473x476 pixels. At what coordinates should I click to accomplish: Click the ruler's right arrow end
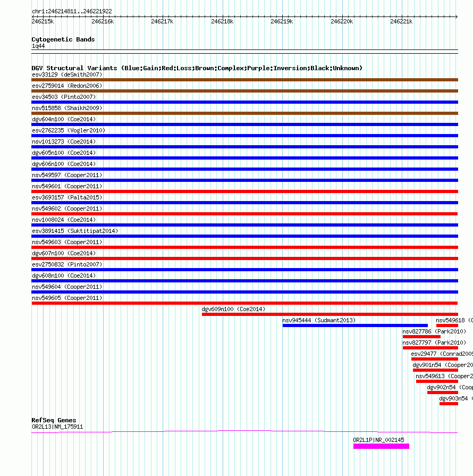click(455, 16)
